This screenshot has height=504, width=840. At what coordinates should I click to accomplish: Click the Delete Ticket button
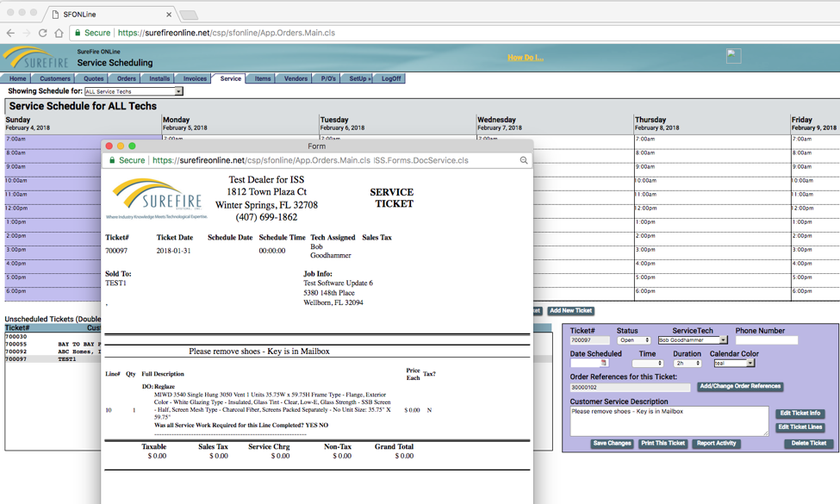coord(809,444)
